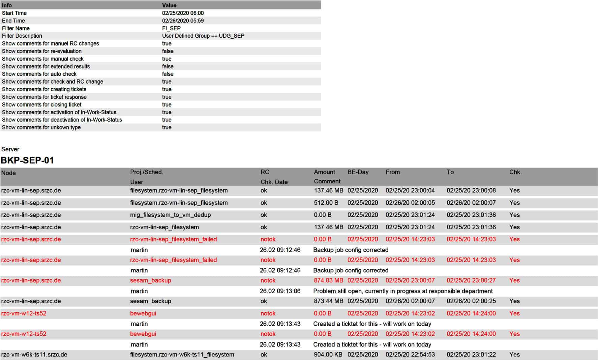Click the Amount column header
The height and width of the screenshot is (364, 598).
point(324,172)
